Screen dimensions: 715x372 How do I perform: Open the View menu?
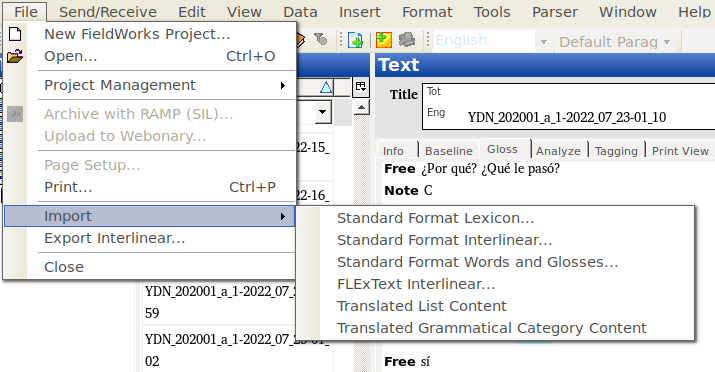click(x=244, y=12)
